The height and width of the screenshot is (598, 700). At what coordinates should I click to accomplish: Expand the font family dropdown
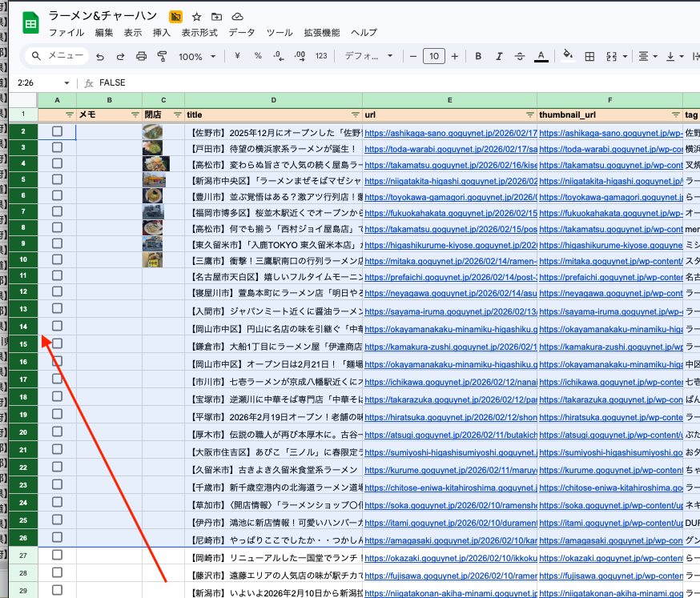[368, 57]
